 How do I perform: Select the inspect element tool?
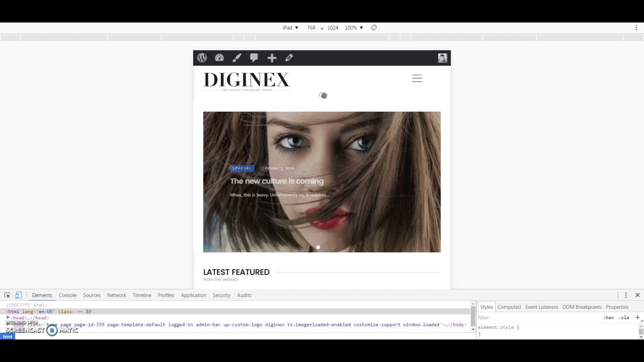(7, 295)
